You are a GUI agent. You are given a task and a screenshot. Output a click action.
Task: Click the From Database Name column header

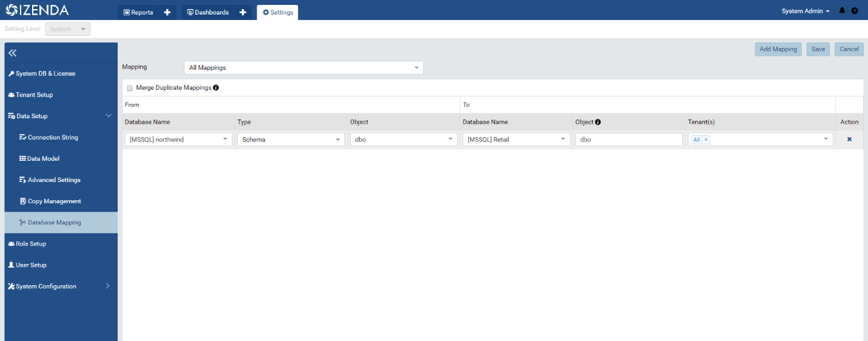(x=147, y=122)
